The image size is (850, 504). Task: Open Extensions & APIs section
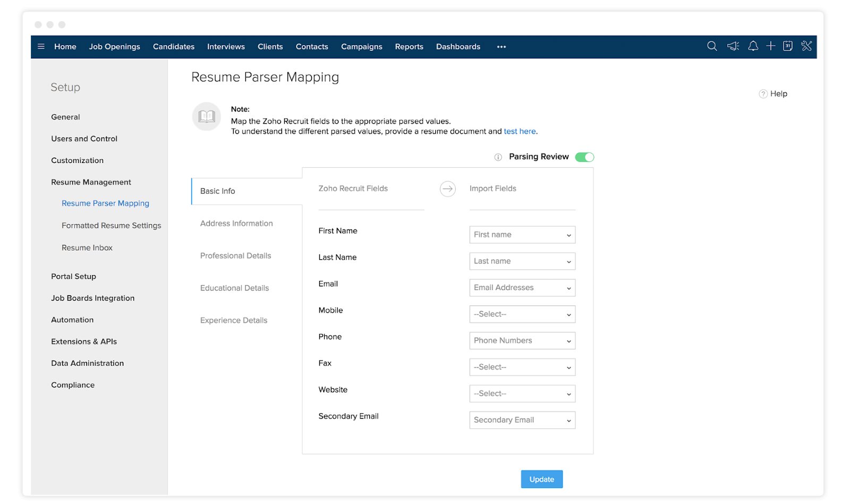tap(84, 342)
